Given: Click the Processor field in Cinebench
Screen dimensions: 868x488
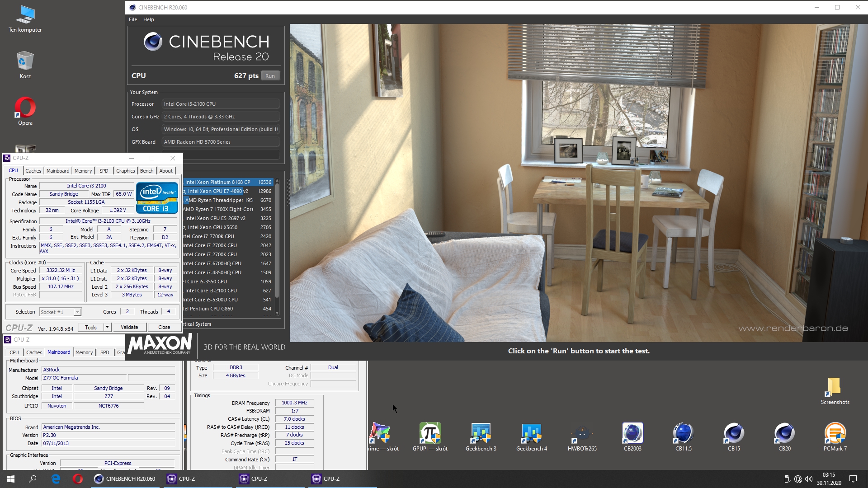Looking at the screenshot, I should point(221,104).
